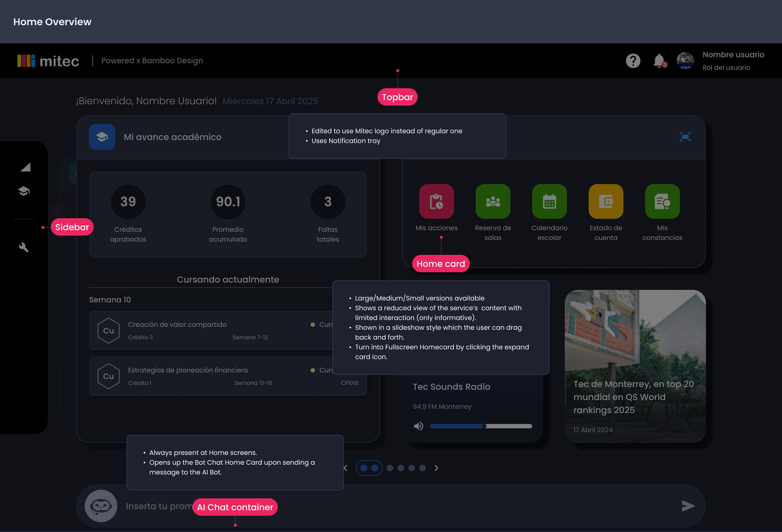This screenshot has height=532, width=782.
Task: Click the Tec Sounds Radio title
Action: (451, 387)
